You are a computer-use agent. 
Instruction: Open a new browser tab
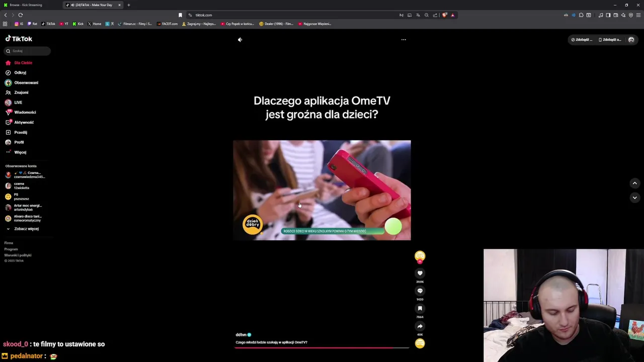point(128,5)
